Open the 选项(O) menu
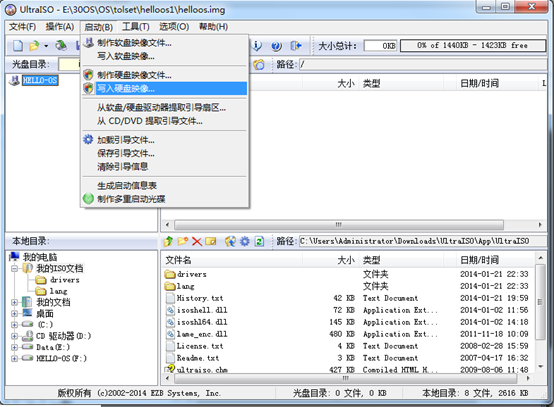This screenshot has height=407, width=554. 174,27
